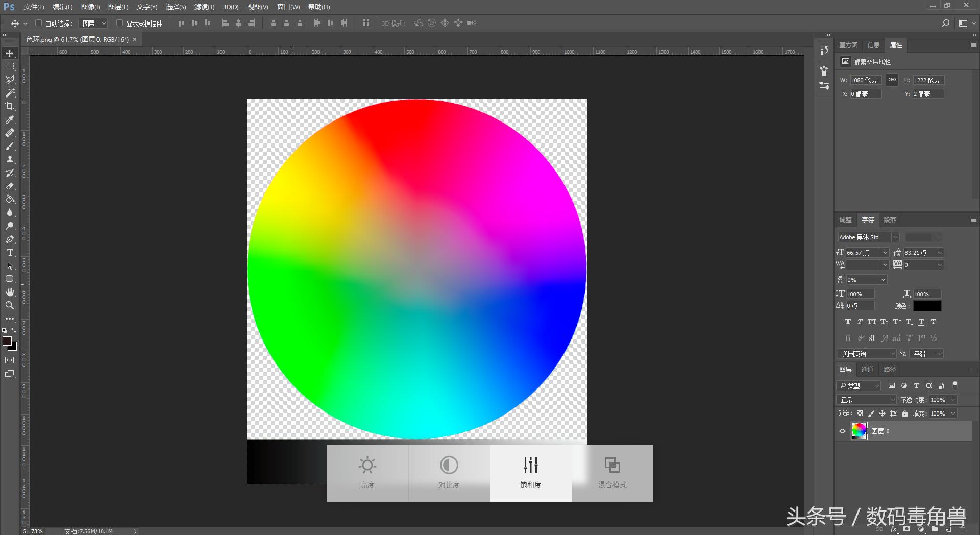Image resolution: width=980 pixels, height=535 pixels.
Task: Select the Eraser tool
Action: tap(10, 186)
